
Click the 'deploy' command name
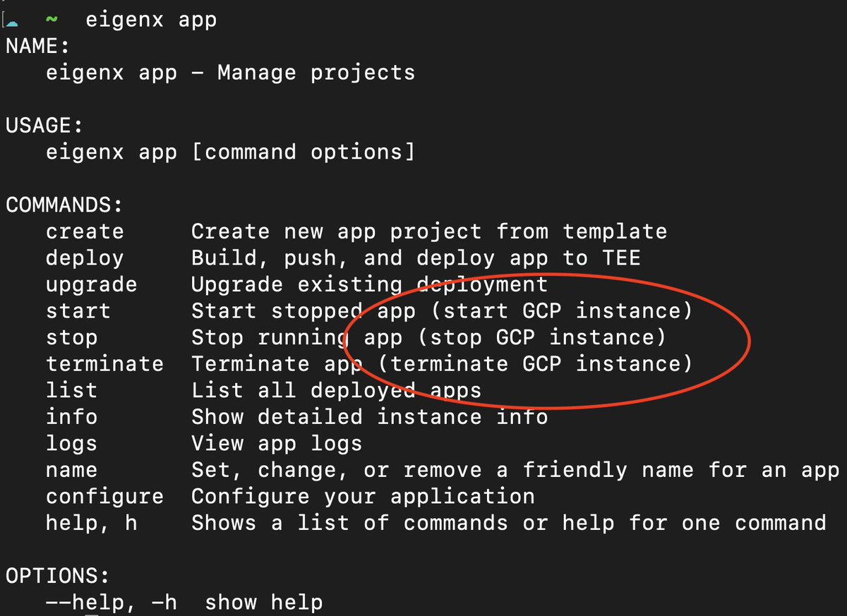85,258
